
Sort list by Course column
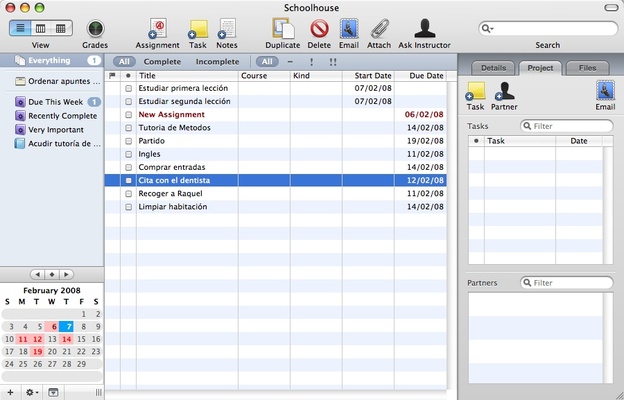(x=264, y=76)
